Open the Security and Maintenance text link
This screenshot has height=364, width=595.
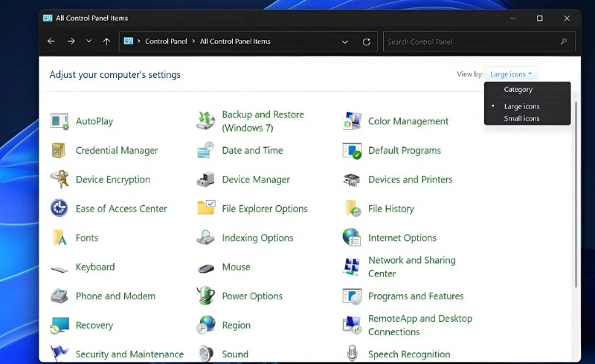click(x=129, y=354)
